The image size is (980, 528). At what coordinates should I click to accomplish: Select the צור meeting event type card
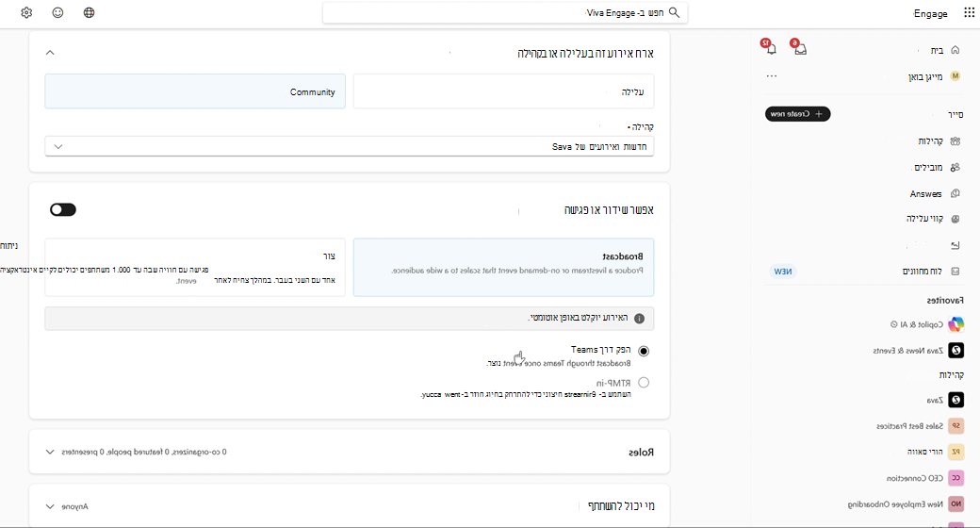click(x=195, y=267)
